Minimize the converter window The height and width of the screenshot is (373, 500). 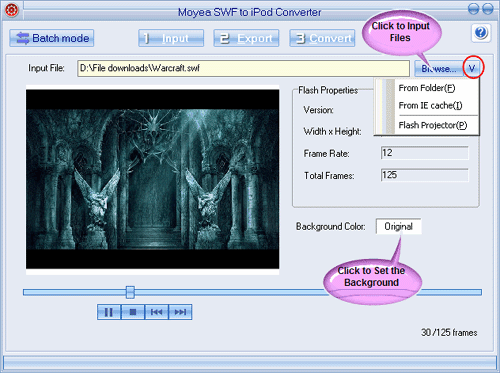click(x=473, y=9)
